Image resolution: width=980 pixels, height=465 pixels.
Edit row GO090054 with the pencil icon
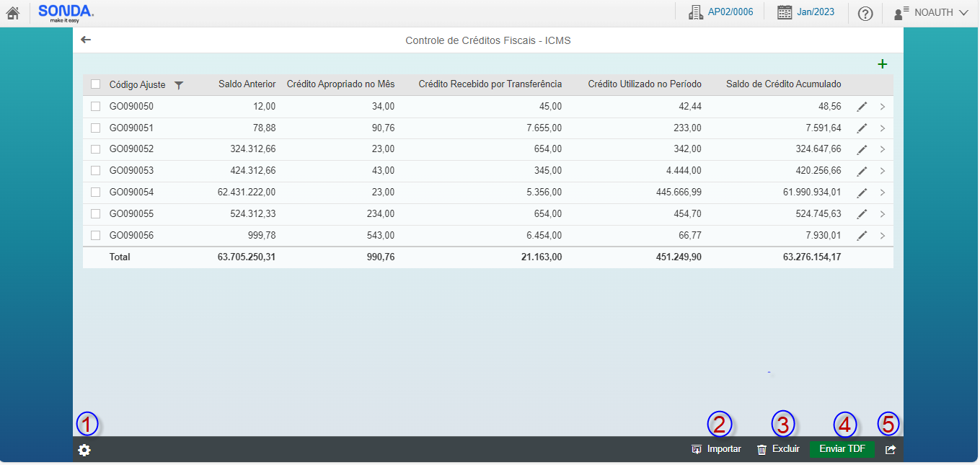[862, 192]
